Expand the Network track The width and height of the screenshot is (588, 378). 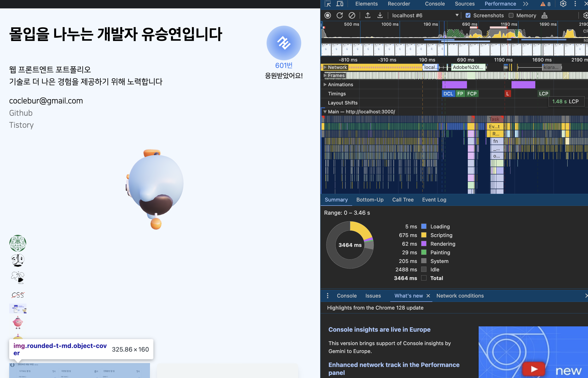[325, 67]
